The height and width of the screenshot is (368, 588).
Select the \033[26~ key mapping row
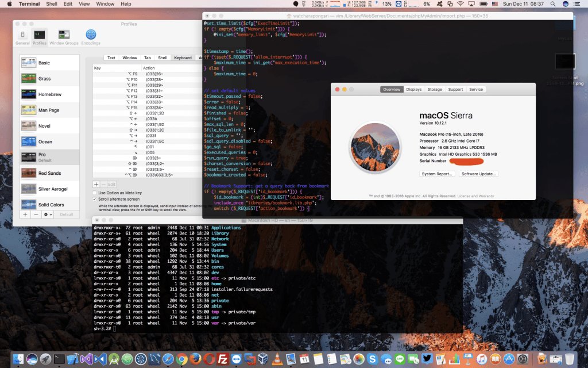pos(148,74)
